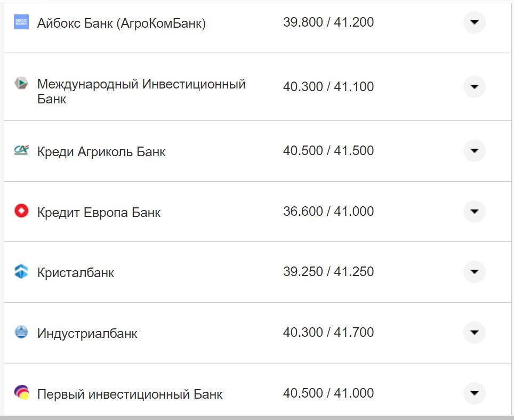Expand details for Первый инвестиционный Банк
Viewport: 514px width, 420px height.
[x=474, y=393]
